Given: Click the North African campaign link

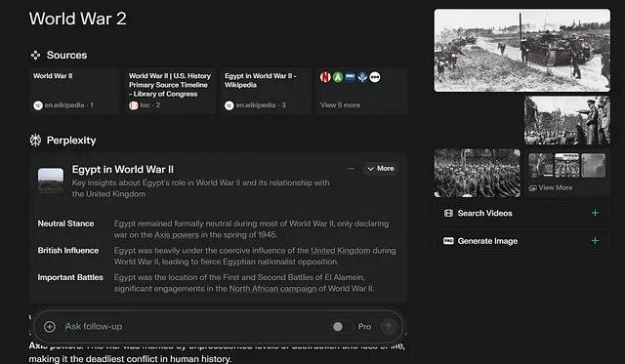Looking at the screenshot, I should [272, 288].
